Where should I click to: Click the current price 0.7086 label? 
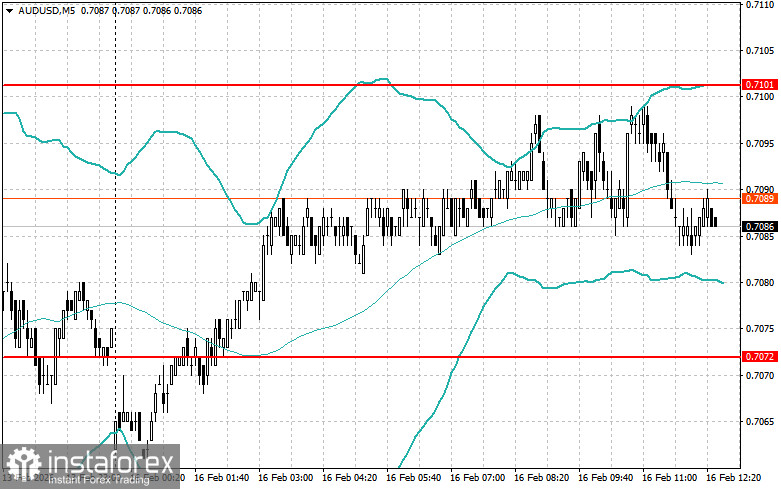click(760, 227)
